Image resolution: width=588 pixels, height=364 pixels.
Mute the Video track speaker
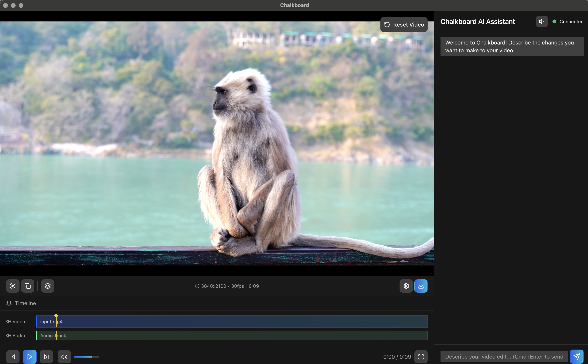click(8, 322)
